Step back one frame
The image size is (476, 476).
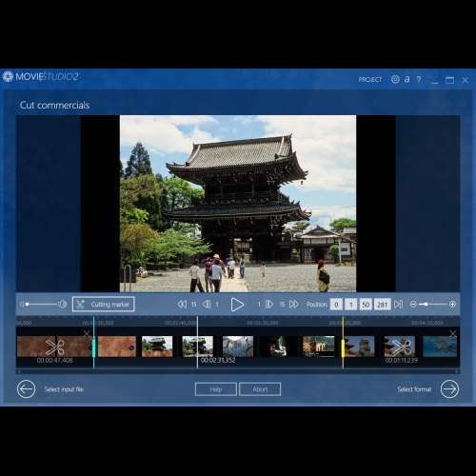point(207,305)
